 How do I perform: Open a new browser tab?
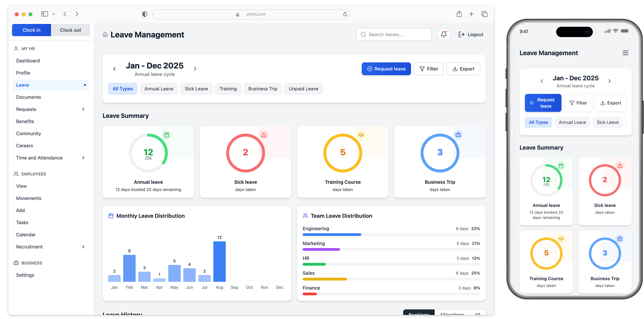471,14
